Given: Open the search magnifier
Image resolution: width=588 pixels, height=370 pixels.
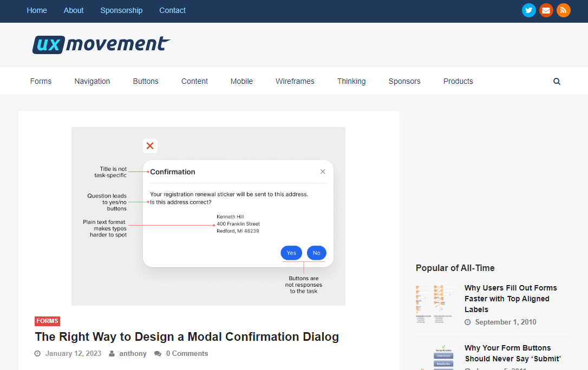Looking at the screenshot, I should click(557, 81).
